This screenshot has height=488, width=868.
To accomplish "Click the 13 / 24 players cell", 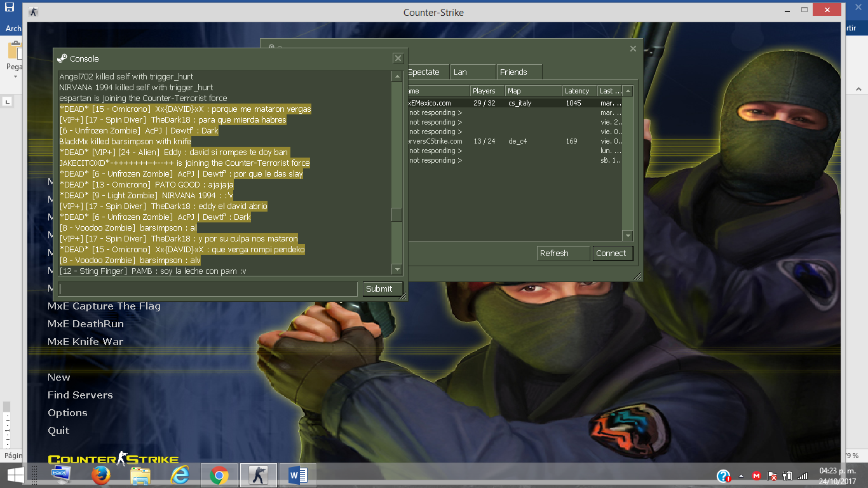I will tap(484, 141).
